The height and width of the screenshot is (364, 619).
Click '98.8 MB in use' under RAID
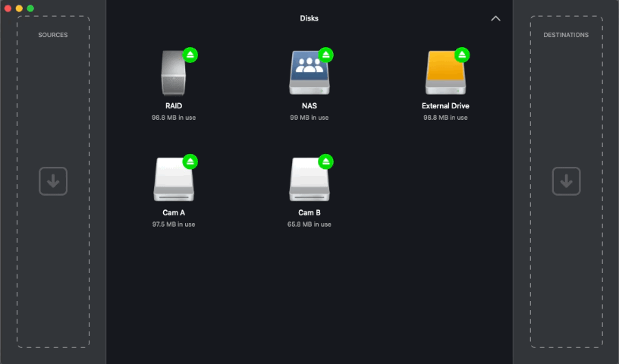(174, 118)
